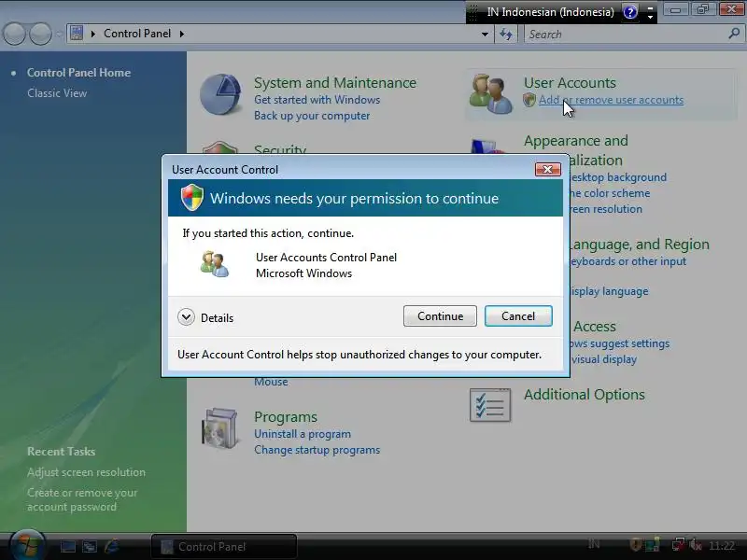Click the Search box in Control Panel

tap(626, 34)
